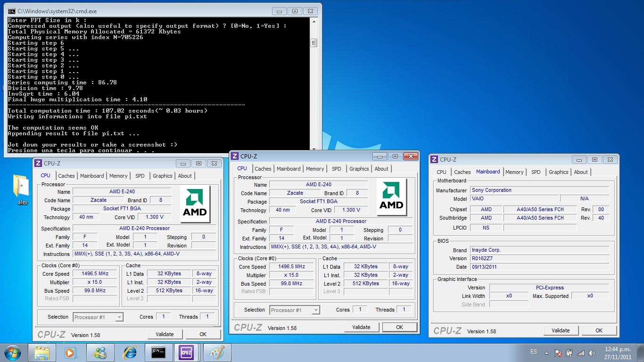Open About tab in middle CPU-Z window
This screenshot has width=644, height=362.
[x=381, y=169]
